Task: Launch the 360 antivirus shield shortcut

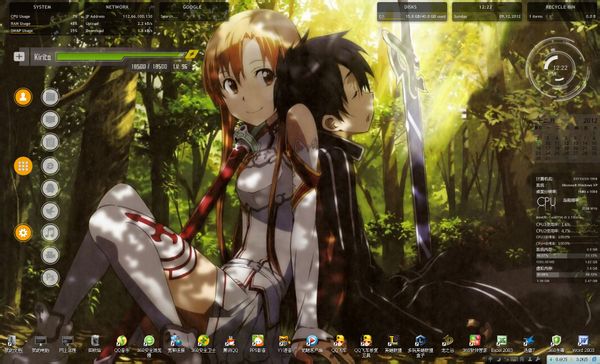Action: point(556,344)
